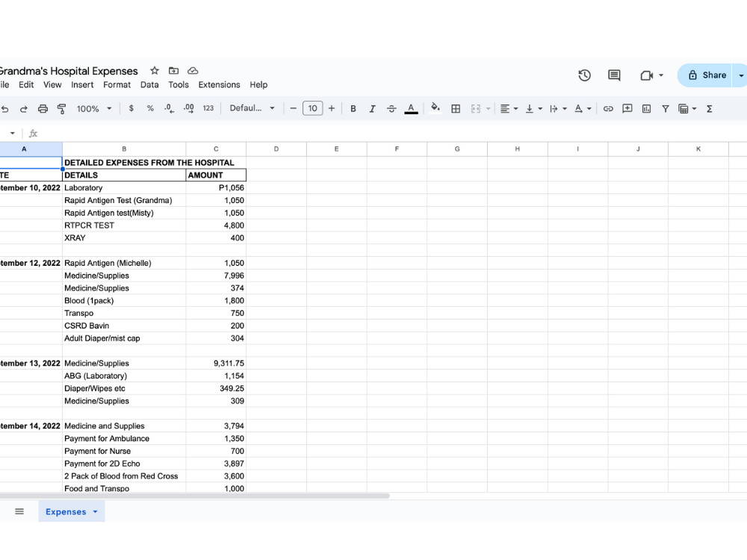
Task: Insert a chart
Action: tap(646, 108)
